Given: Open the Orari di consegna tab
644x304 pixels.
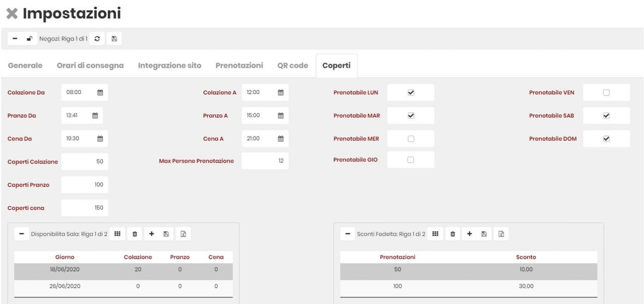Looking at the screenshot, I should (90, 66).
